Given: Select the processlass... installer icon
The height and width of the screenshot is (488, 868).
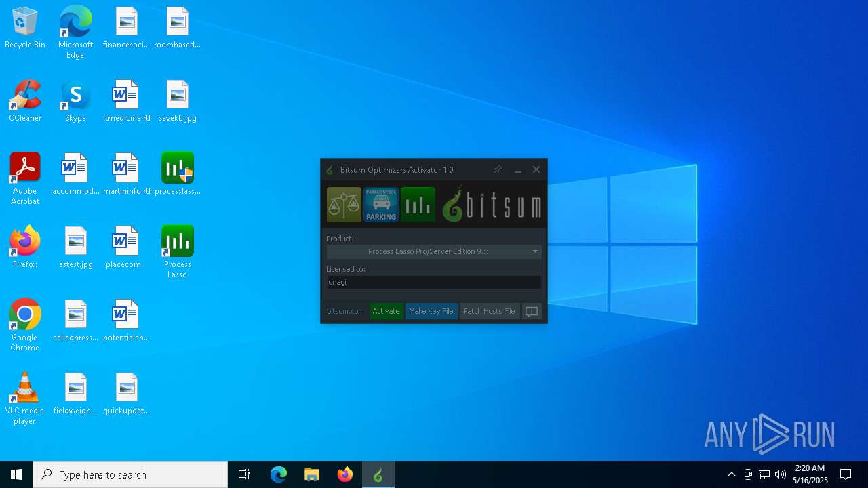Looking at the screenshot, I should tap(178, 174).
